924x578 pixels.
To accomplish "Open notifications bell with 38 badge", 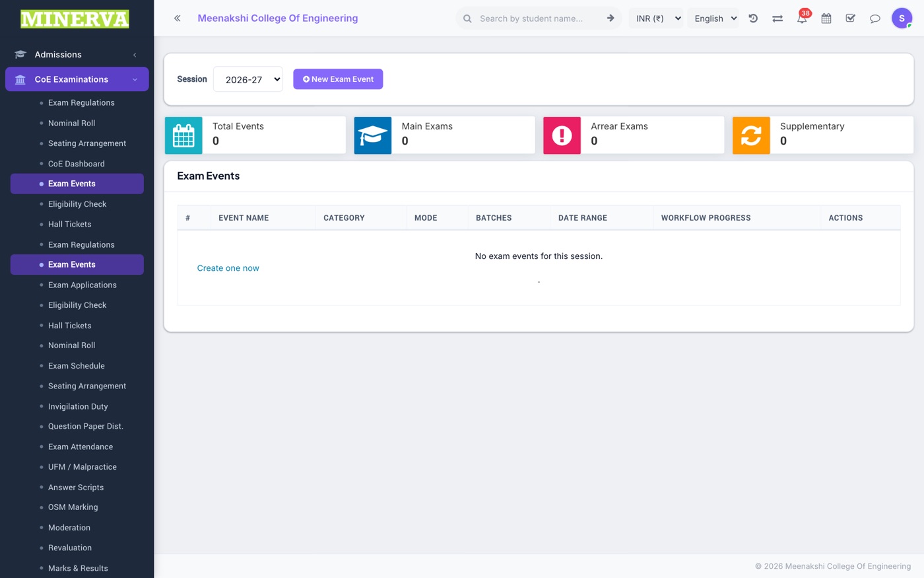I will pos(803,17).
